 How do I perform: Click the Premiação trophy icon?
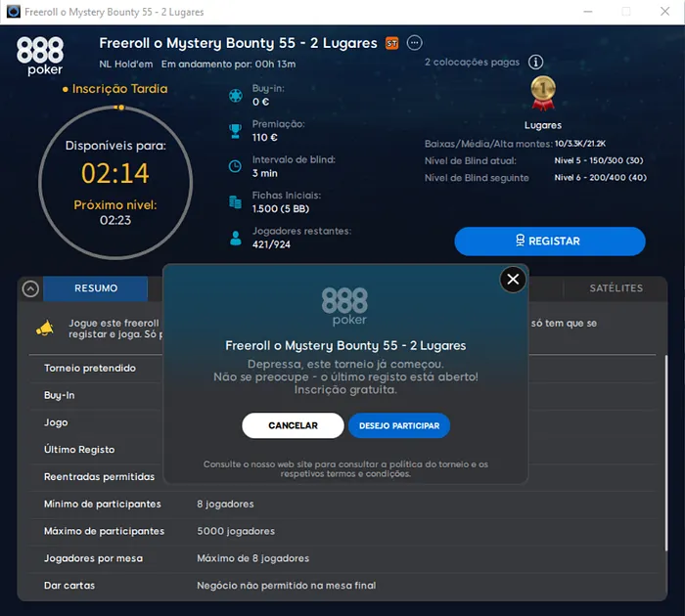click(x=236, y=131)
